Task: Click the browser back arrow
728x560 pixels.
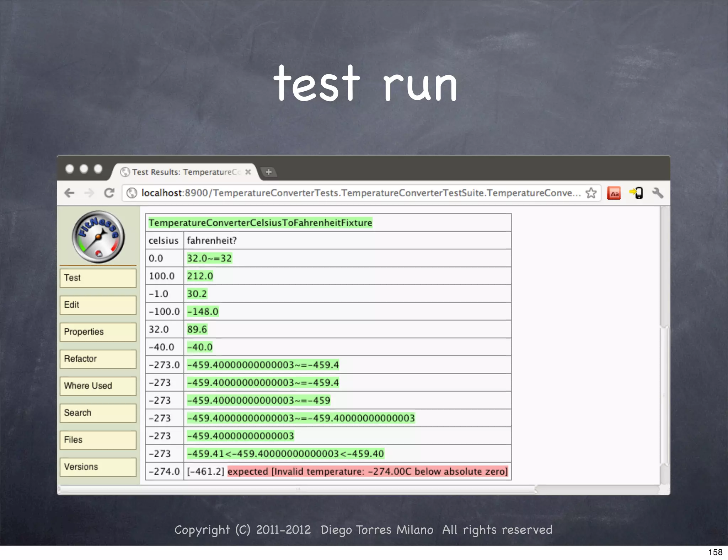Action: pyautogui.click(x=69, y=193)
